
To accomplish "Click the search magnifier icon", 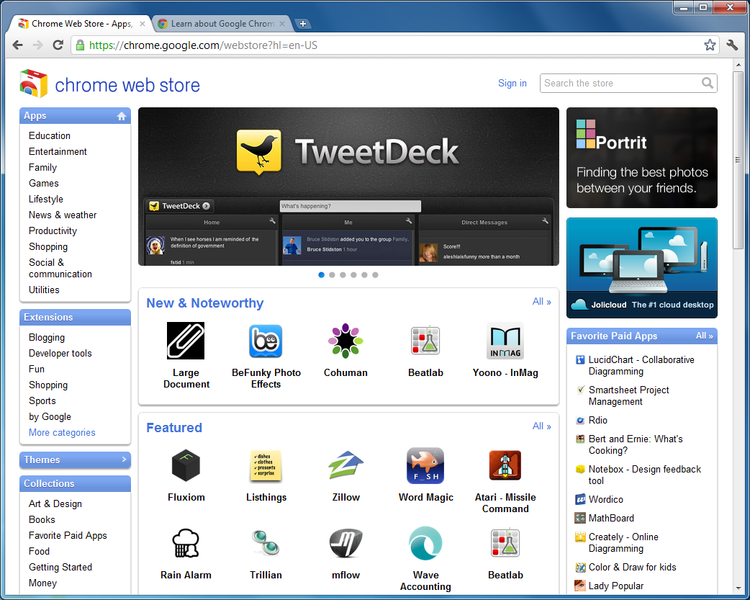I will [707, 83].
